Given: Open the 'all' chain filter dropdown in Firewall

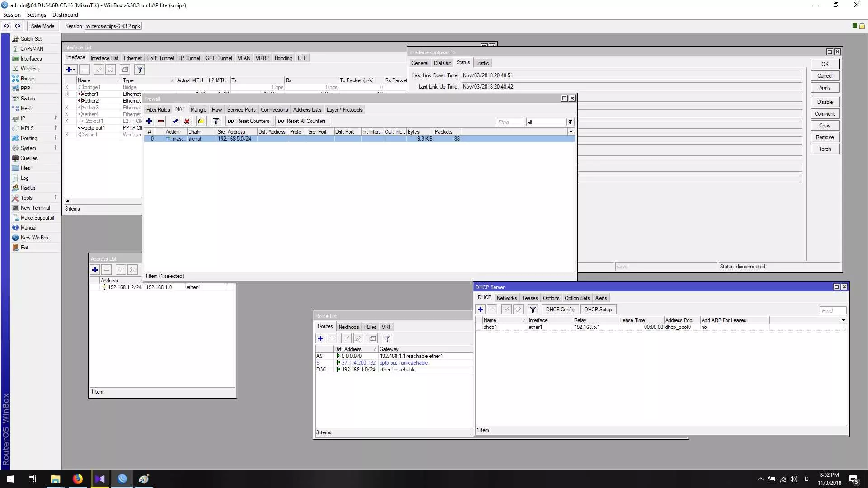Looking at the screenshot, I should click(x=571, y=122).
